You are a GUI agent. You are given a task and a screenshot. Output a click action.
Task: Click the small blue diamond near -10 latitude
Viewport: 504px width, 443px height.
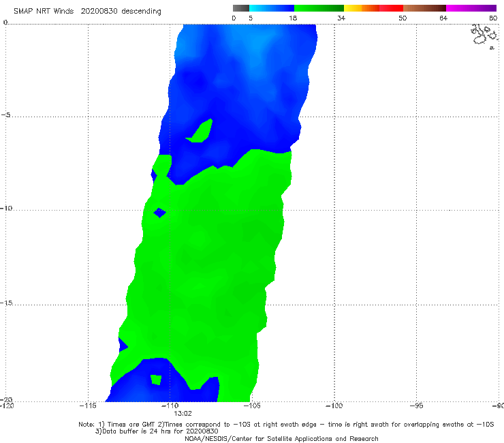160,213
